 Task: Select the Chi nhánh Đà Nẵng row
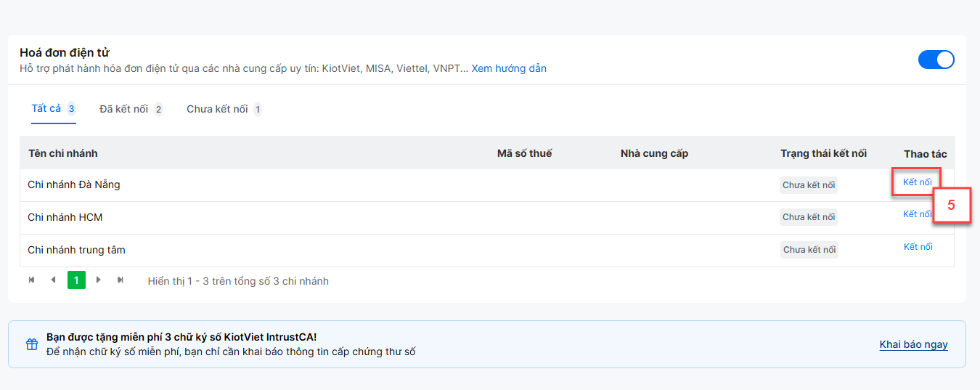(x=487, y=185)
